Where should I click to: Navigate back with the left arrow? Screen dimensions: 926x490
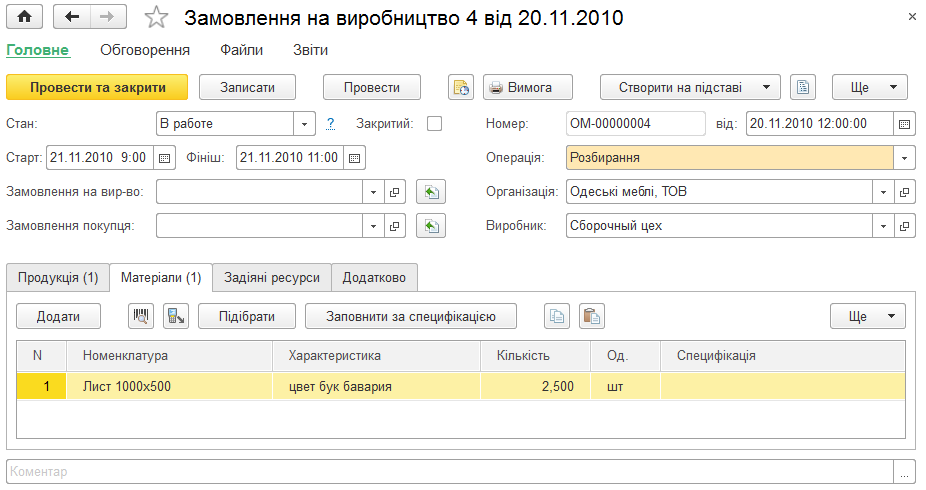point(72,17)
